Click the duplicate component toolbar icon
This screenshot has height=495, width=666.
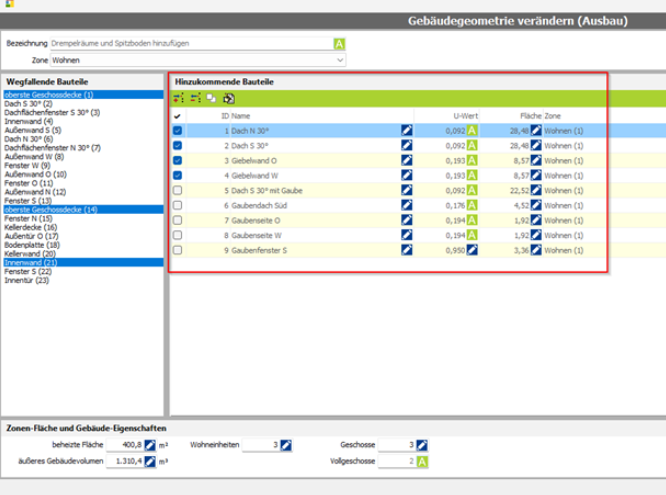pos(212,98)
